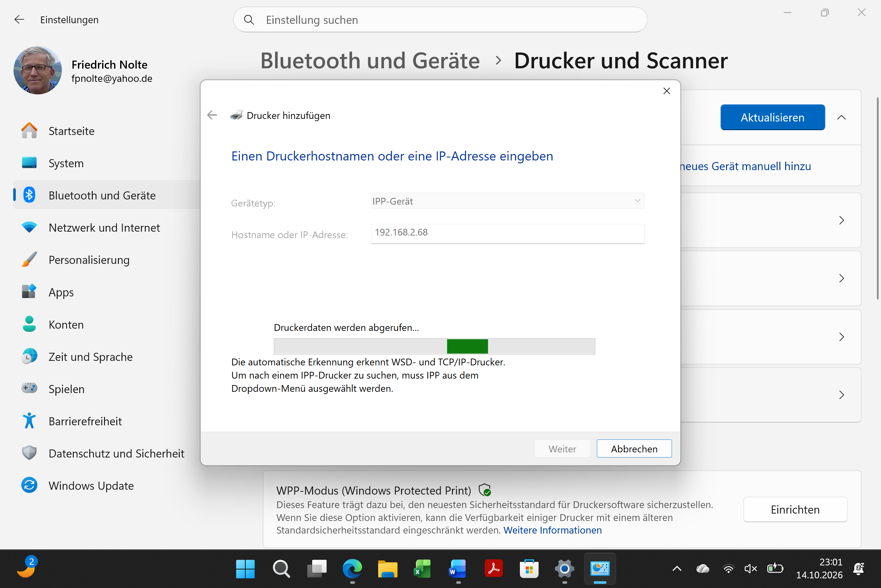Open Excel from taskbar
Image resolution: width=881 pixels, height=588 pixels.
point(423,569)
